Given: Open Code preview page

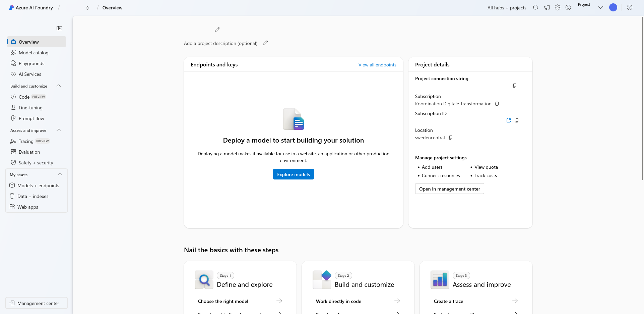Looking at the screenshot, I should 37,97.
